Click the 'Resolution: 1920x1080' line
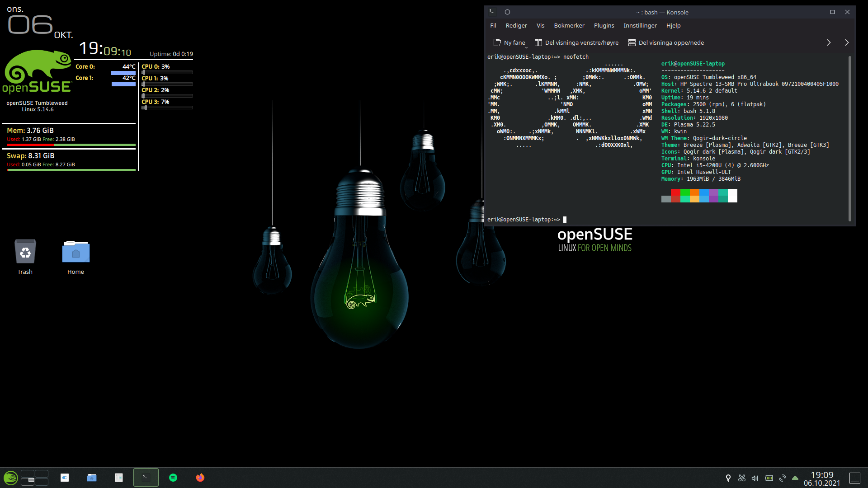The width and height of the screenshot is (868, 488). click(694, 118)
